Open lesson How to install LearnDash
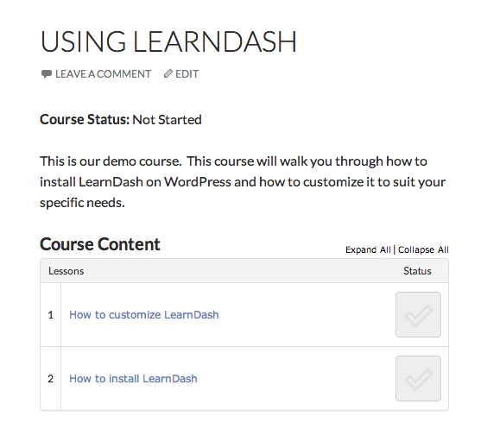500x448 pixels. (133, 379)
